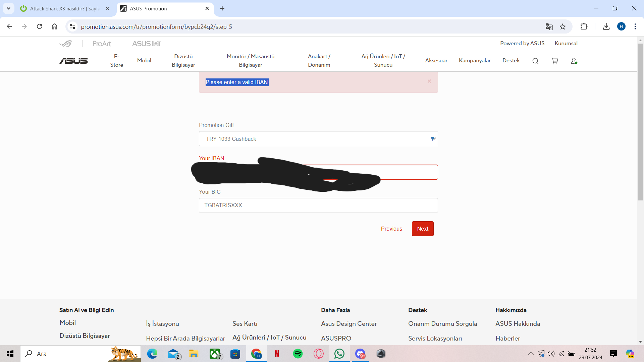
Task: Bookmark this page with star icon
Action: point(563,27)
